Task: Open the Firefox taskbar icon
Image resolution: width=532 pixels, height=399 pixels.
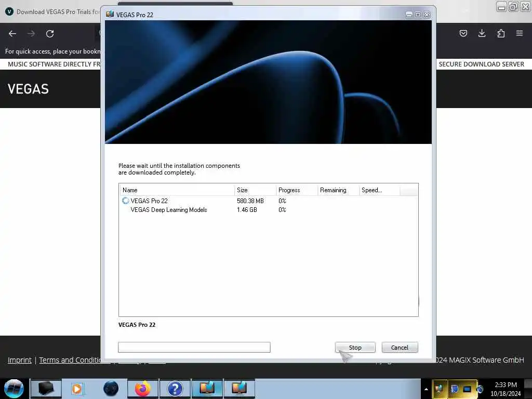Action: click(x=142, y=389)
